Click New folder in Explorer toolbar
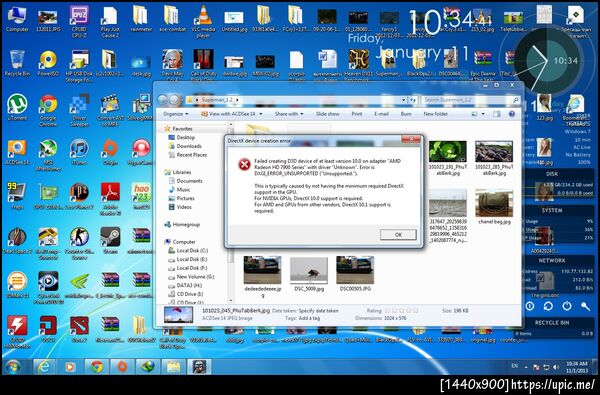The width and height of the screenshot is (600, 395). (x=435, y=114)
